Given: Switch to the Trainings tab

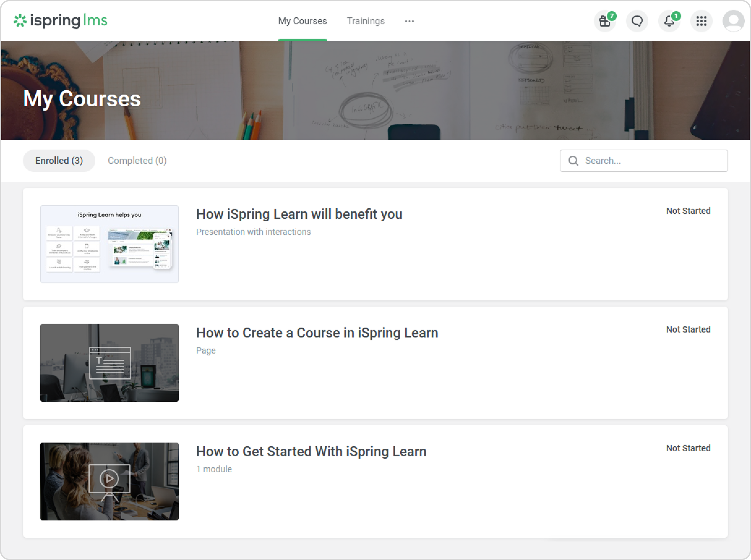Looking at the screenshot, I should (x=365, y=21).
